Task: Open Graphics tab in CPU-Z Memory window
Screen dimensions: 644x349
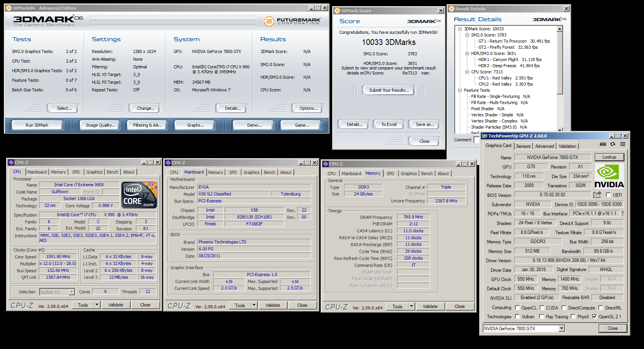Action: click(x=409, y=174)
